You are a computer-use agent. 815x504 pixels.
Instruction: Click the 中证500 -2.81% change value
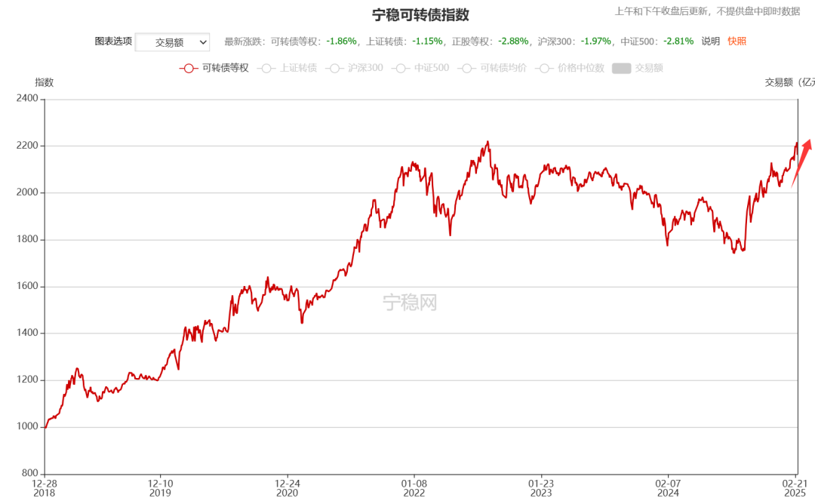click(678, 41)
